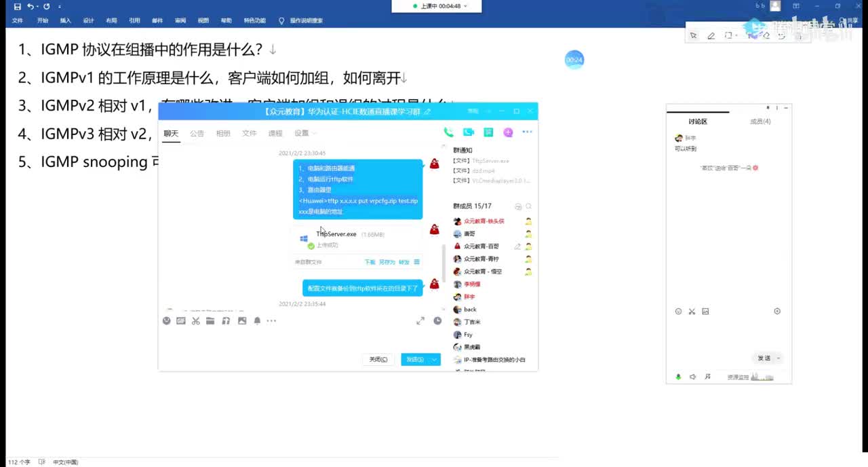This screenshot has width=868, height=467.
Task: Switch to the 相册 tab in QQ group
Action: click(x=223, y=133)
